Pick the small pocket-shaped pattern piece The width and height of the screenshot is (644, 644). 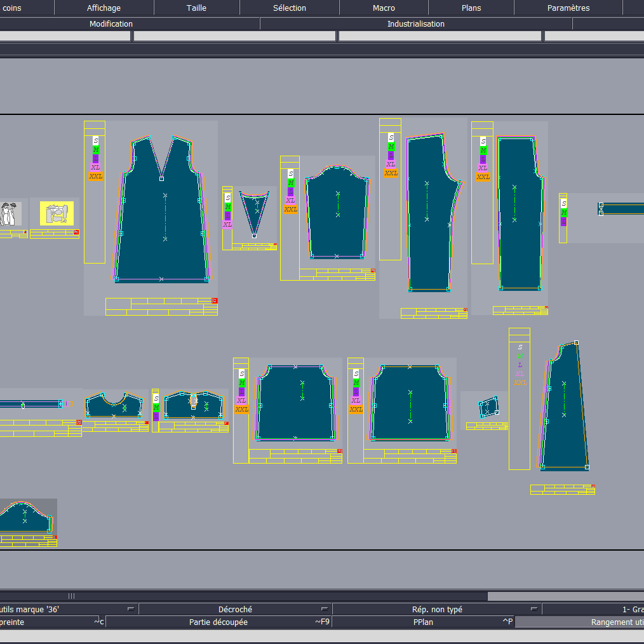[x=488, y=406]
